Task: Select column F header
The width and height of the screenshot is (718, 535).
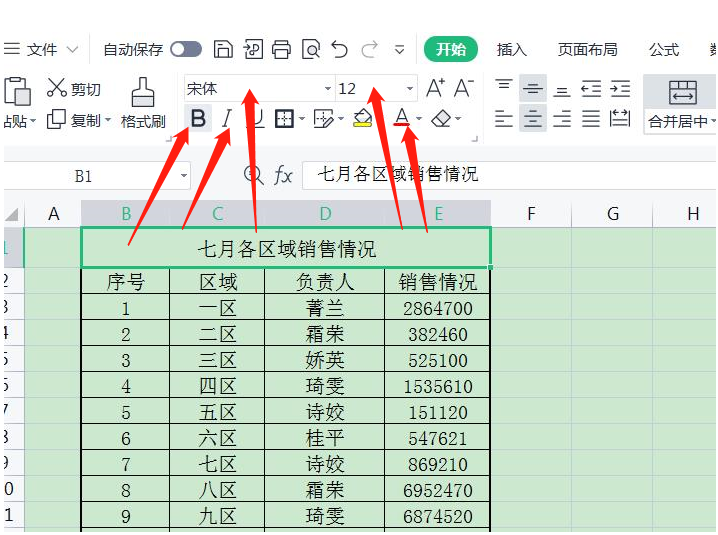Action: point(531,214)
